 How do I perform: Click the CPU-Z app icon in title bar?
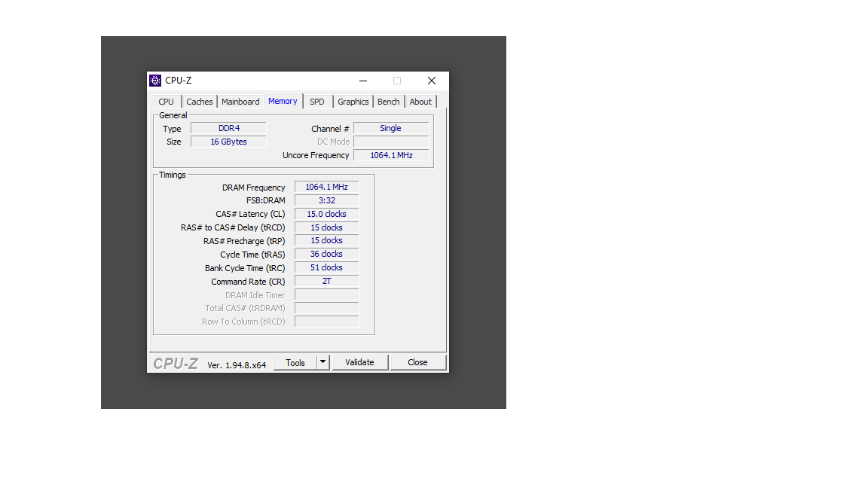tap(155, 81)
